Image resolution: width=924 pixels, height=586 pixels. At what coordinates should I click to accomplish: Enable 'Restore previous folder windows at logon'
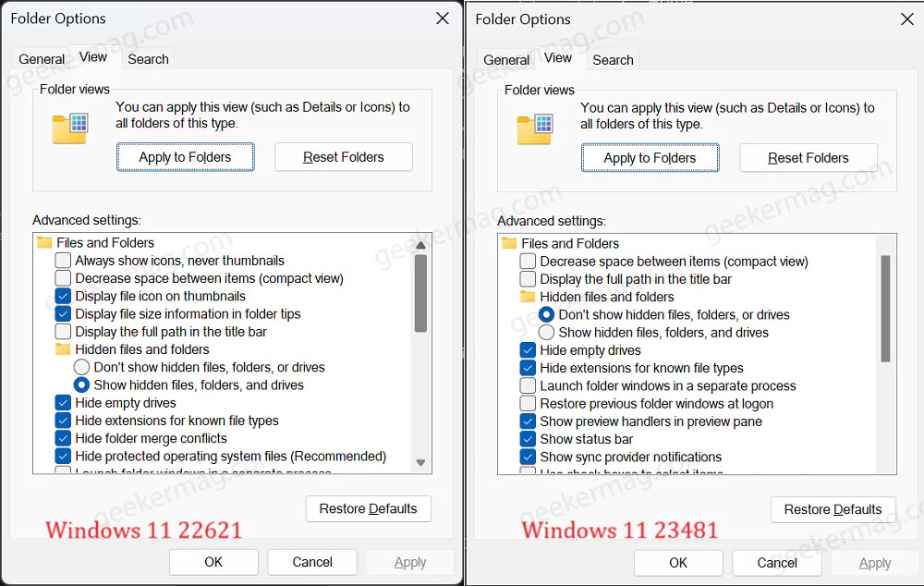point(528,403)
